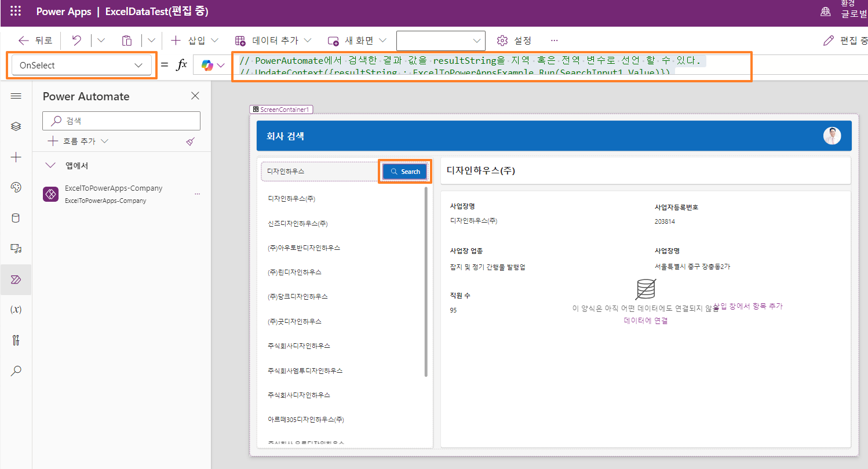Open the 새 화면 menu
Image resolution: width=868 pixels, height=469 pixels.
pyautogui.click(x=358, y=41)
